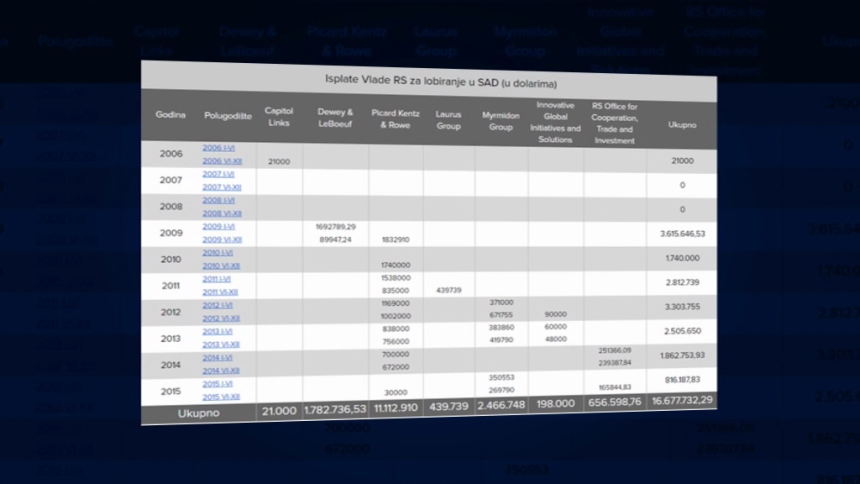This screenshot has width=860, height=484.
Task: Follow the 2015 I-VI link
Action: click(218, 384)
